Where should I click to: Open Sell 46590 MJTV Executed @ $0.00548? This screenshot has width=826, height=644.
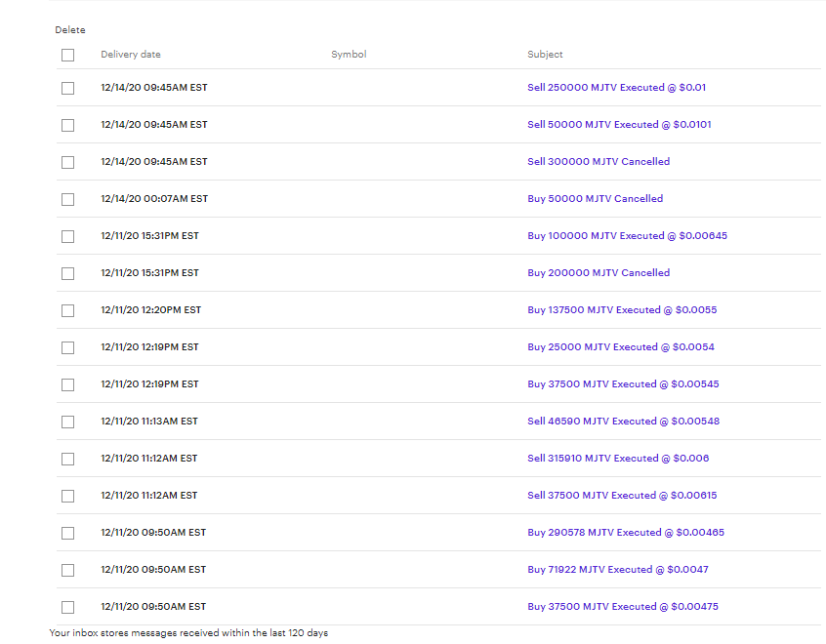(623, 422)
